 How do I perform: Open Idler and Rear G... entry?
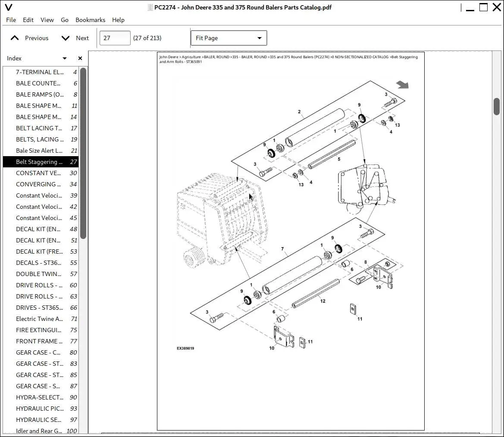click(41, 430)
